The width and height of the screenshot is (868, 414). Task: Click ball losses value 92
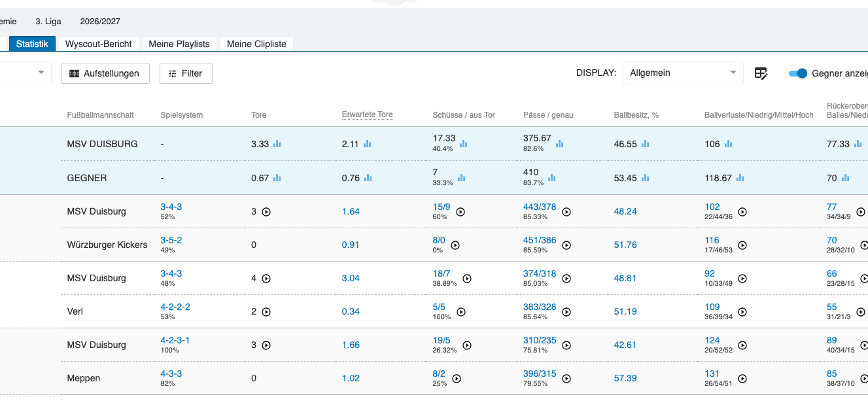point(710,273)
